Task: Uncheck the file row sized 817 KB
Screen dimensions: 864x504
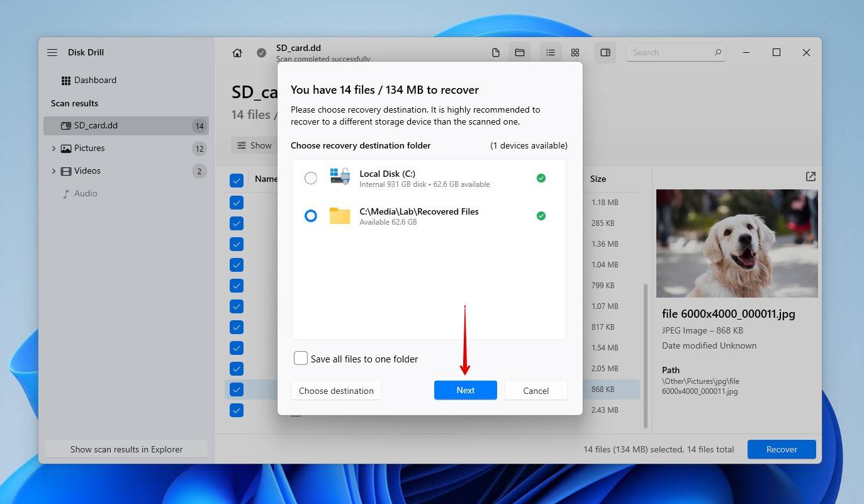Action: coord(237,327)
